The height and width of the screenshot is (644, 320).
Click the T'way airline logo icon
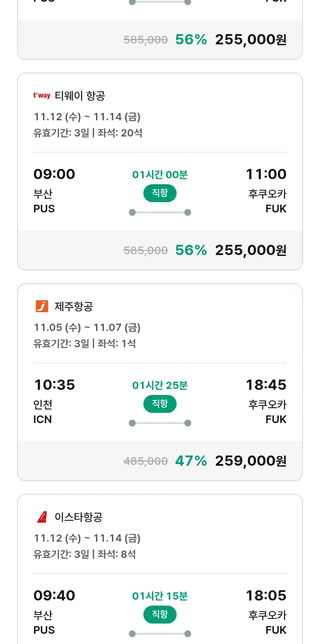[42, 96]
